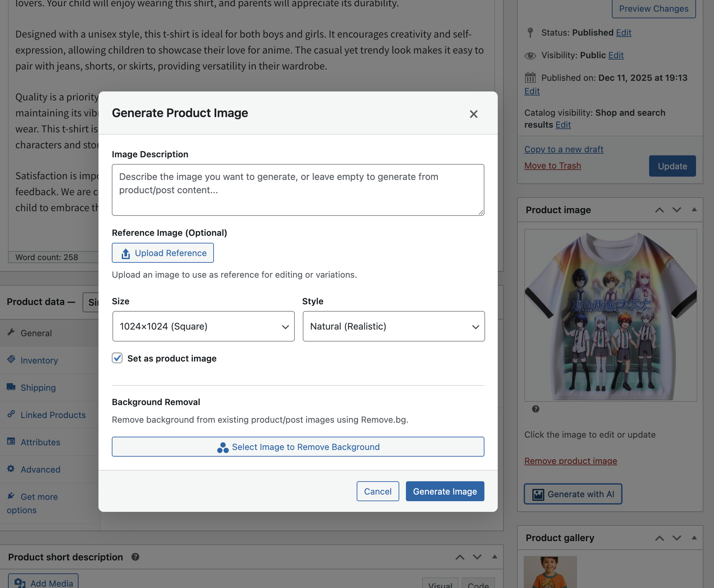Screen dimensions: 714x588
Task: Open the Shipping product data tab
Action: tap(38, 387)
